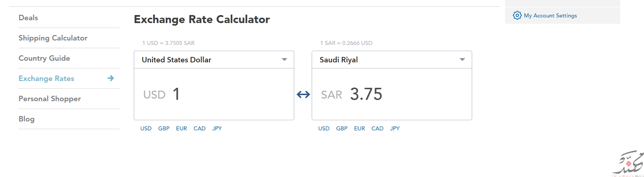Click the calligraphy blog logo watermark
The height and width of the screenshot is (177, 644).
628,163
